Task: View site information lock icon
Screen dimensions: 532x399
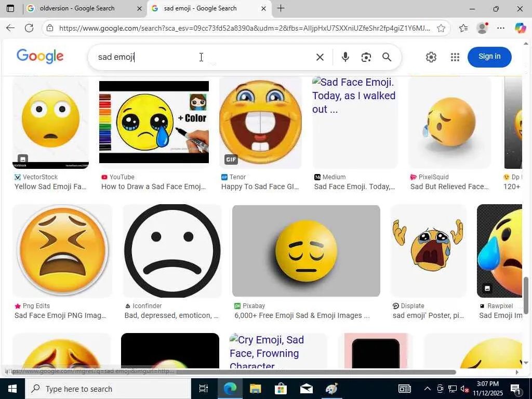Action: [x=50, y=28]
